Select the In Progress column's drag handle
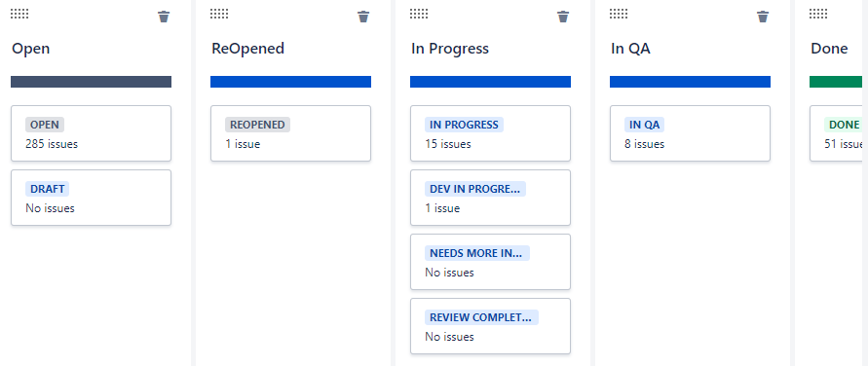Screen dimensions: 868x366 tap(419, 14)
